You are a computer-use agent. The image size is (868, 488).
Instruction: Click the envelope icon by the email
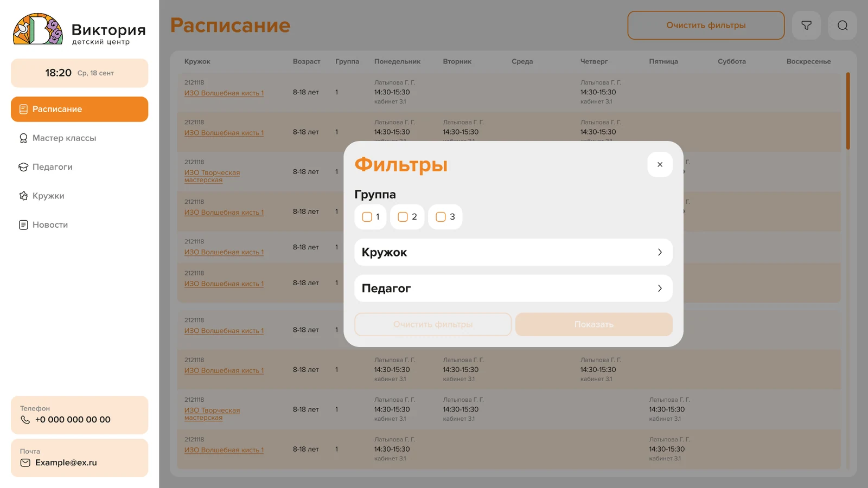pyautogui.click(x=25, y=463)
